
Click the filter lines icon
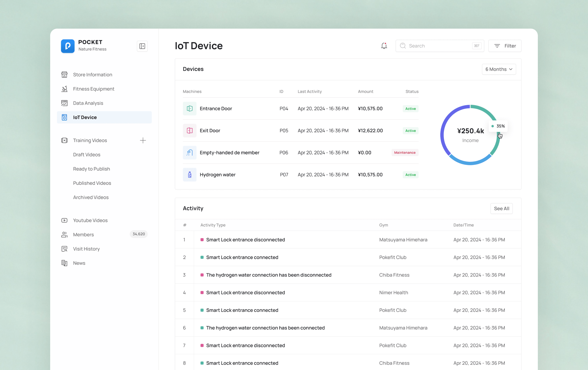[x=497, y=46]
